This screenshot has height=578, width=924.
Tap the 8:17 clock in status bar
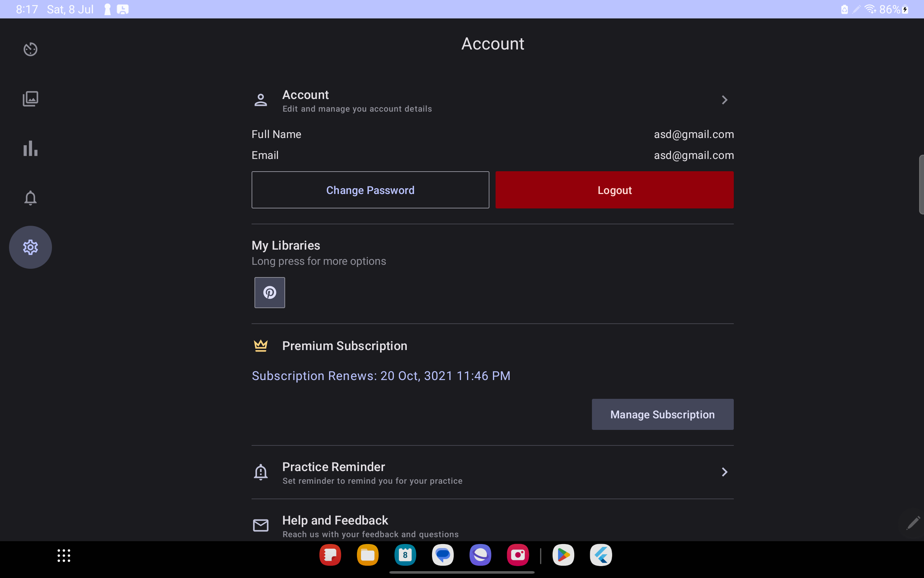(x=27, y=9)
